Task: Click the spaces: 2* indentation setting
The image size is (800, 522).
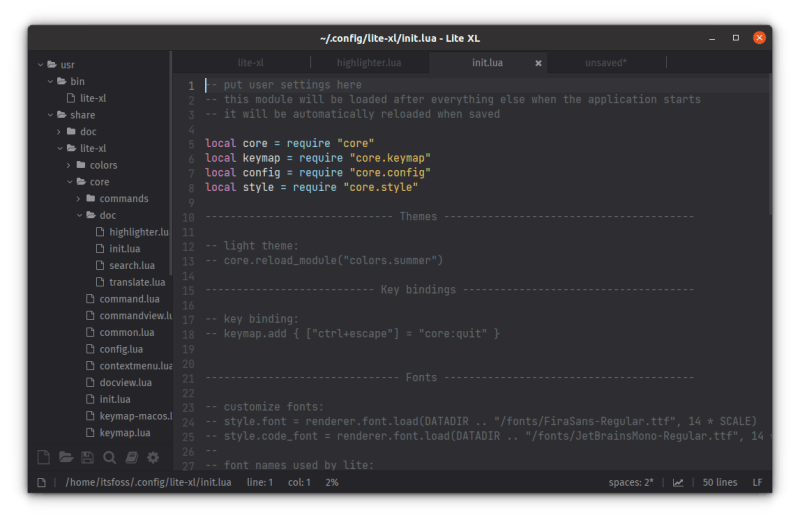Action: pyautogui.click(x=631, y=482)
